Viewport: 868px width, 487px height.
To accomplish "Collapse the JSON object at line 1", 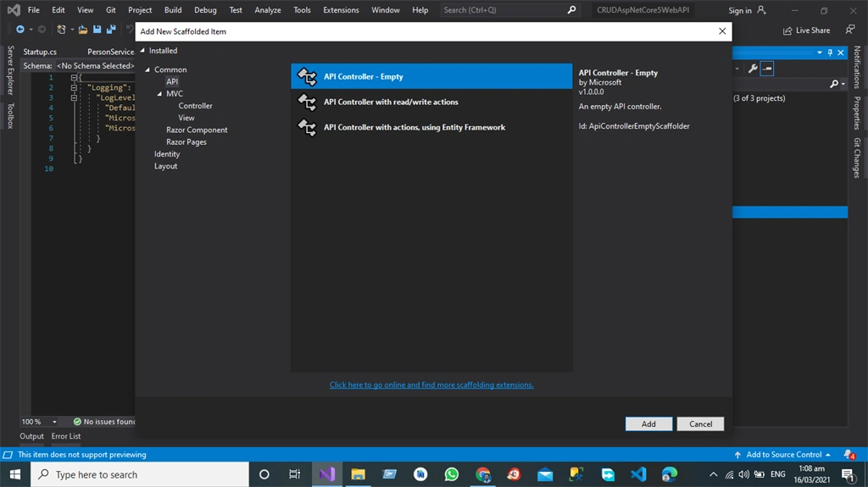I will 74,77.
